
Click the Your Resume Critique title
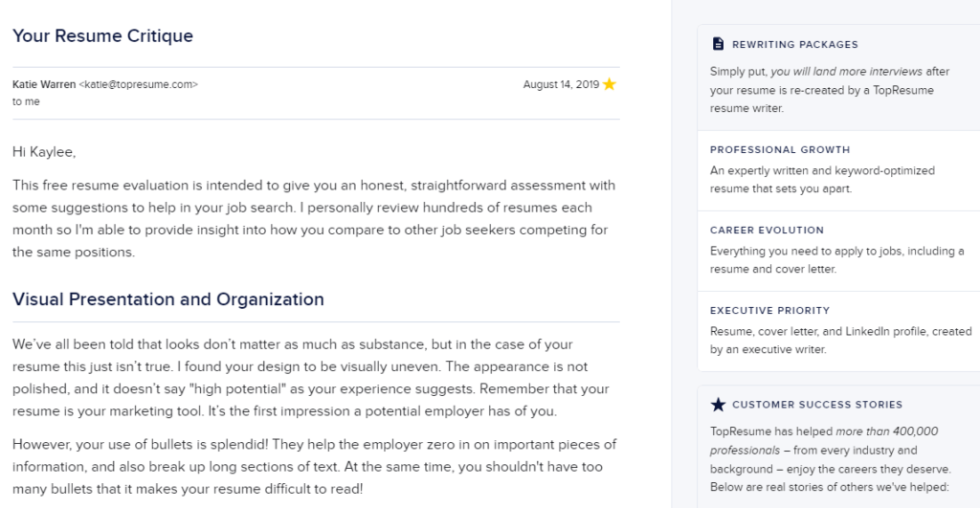tap(102, 35)
